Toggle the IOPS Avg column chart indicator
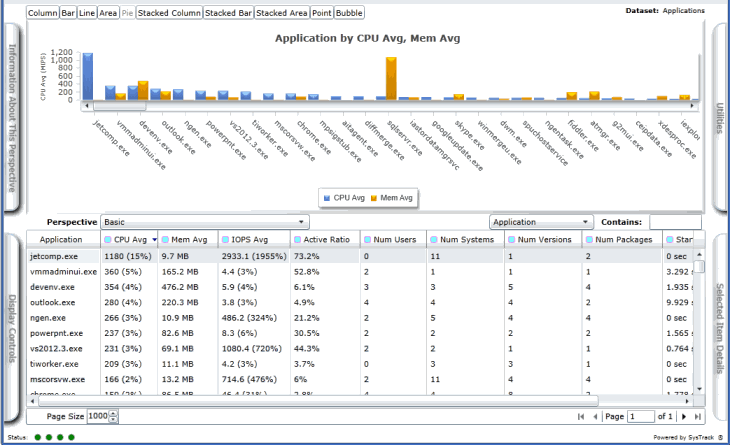The width and height of the screenshot is (730, 445). (225, 240)
